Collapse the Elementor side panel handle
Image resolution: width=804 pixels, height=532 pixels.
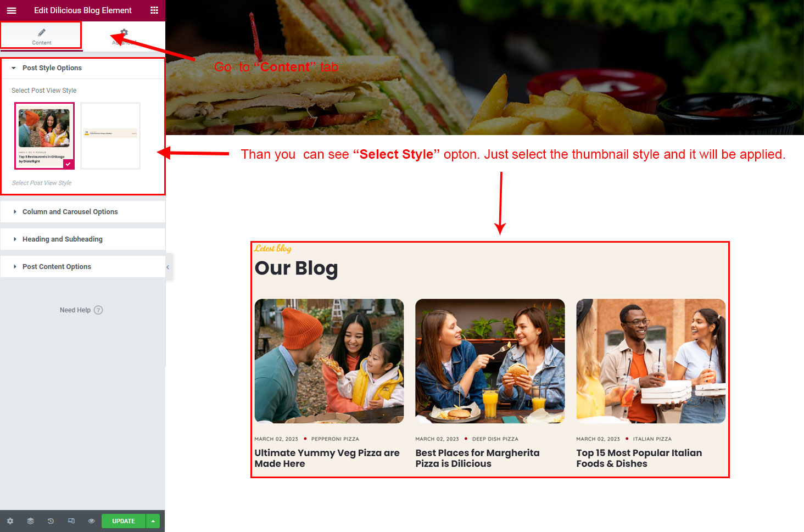point(168,267)
